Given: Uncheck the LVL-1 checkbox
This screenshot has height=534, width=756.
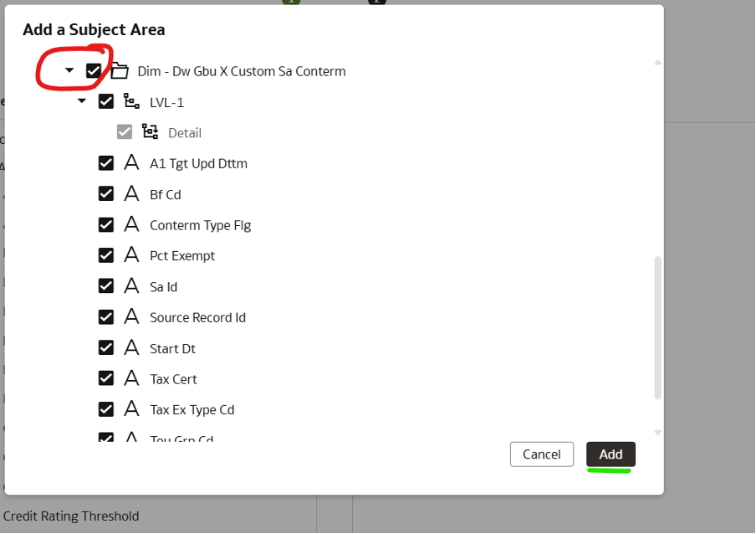Looking at the screenshot, I should pyautogui.click(x=106, y=101).
